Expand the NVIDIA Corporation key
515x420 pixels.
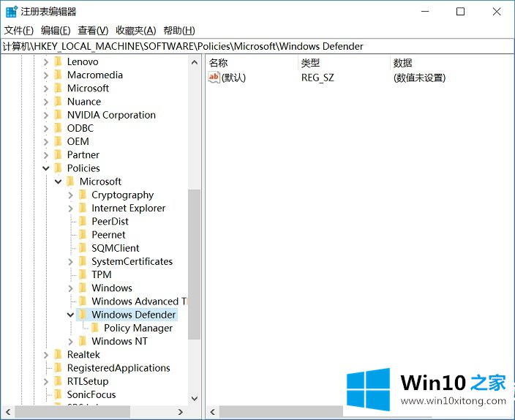(x=46, y=115)
